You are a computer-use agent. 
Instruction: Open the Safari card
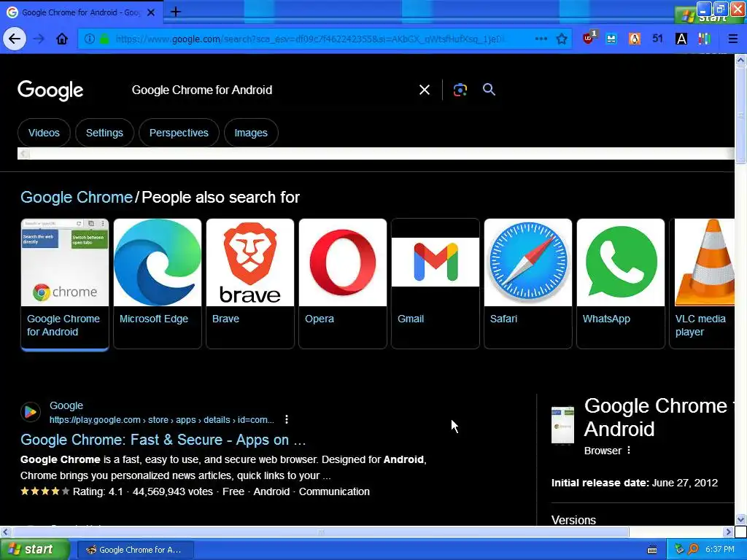click(528, 284)
